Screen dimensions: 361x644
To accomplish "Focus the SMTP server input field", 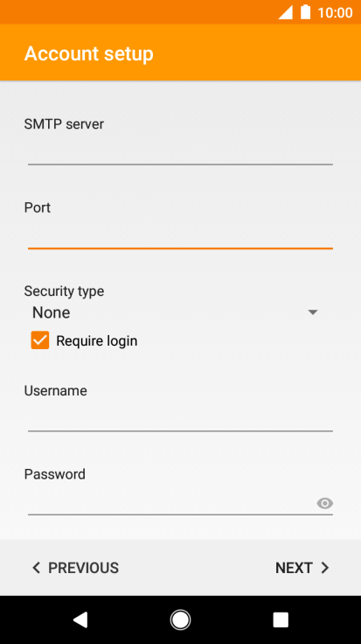I will coord(180,151).
